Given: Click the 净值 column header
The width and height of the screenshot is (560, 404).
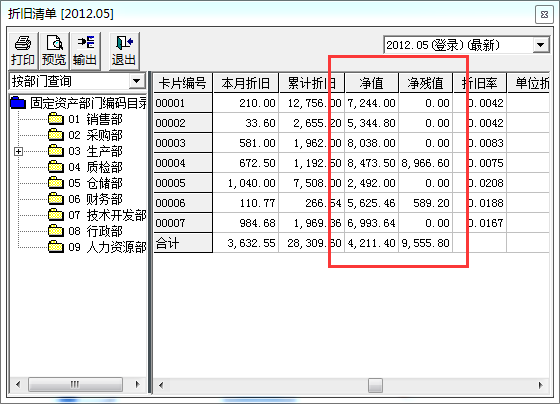Looking at the screenshot, I should (x=371, y=83).
